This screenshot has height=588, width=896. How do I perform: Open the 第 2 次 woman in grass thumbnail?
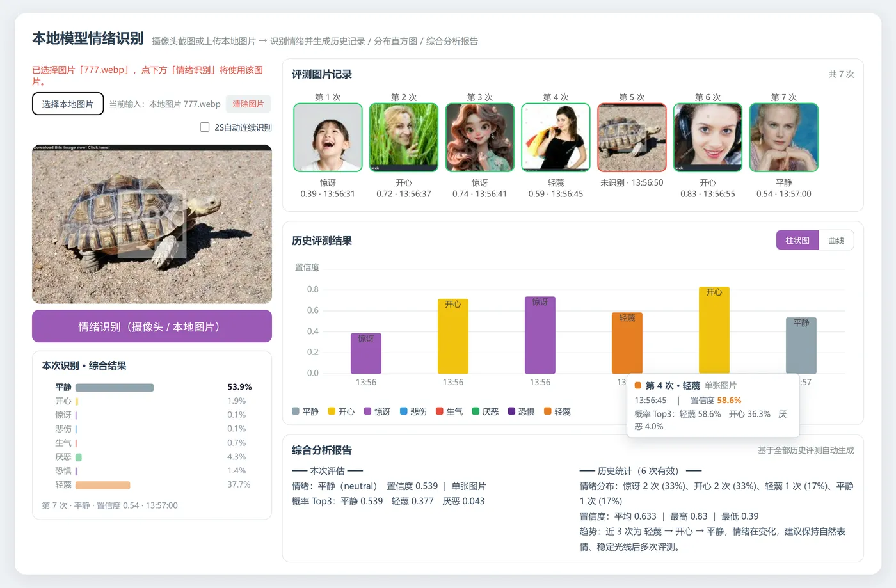click(404, 138)
